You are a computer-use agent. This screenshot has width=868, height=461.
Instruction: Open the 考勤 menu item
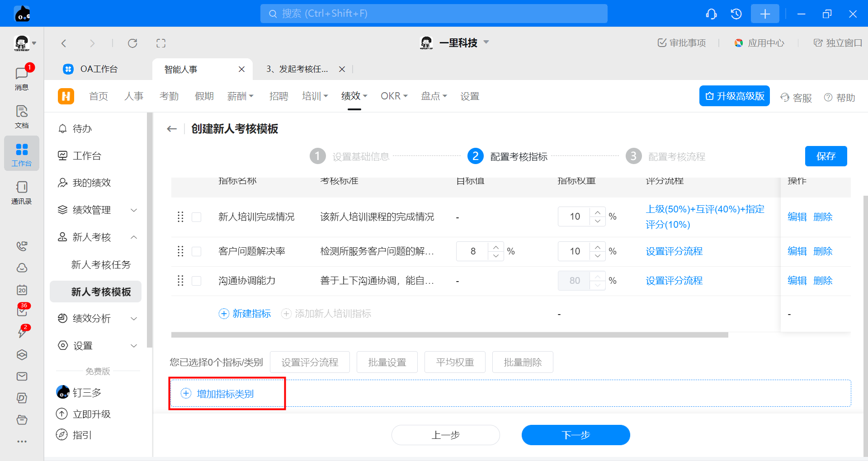click(x=169, y=96)
